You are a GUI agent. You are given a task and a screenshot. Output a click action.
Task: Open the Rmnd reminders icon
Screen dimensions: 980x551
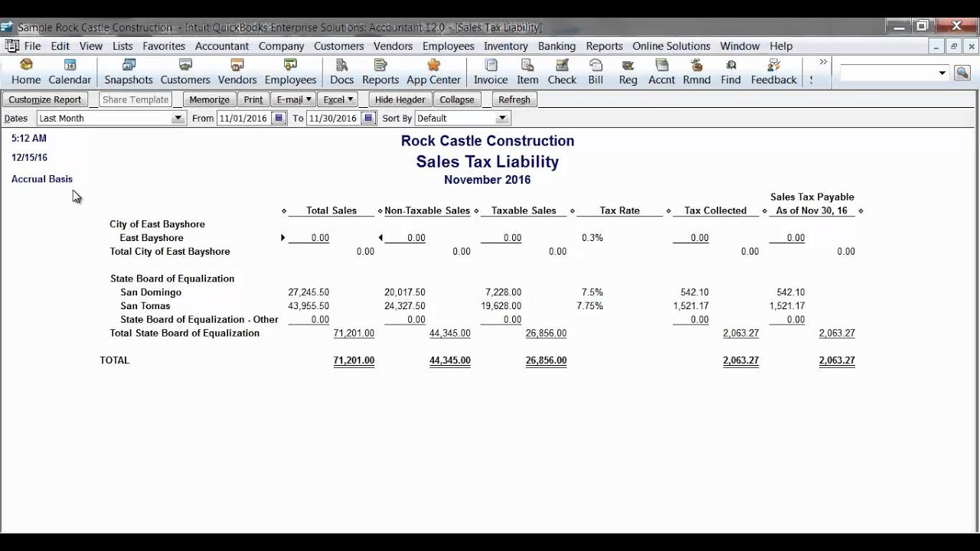tap(697, 72)
